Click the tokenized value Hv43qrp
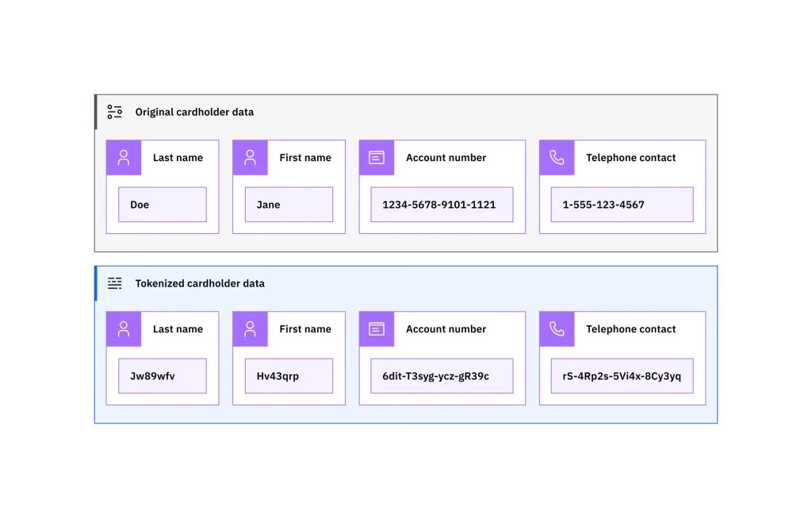Screen dimensions: 812x518 pos(289,375)
